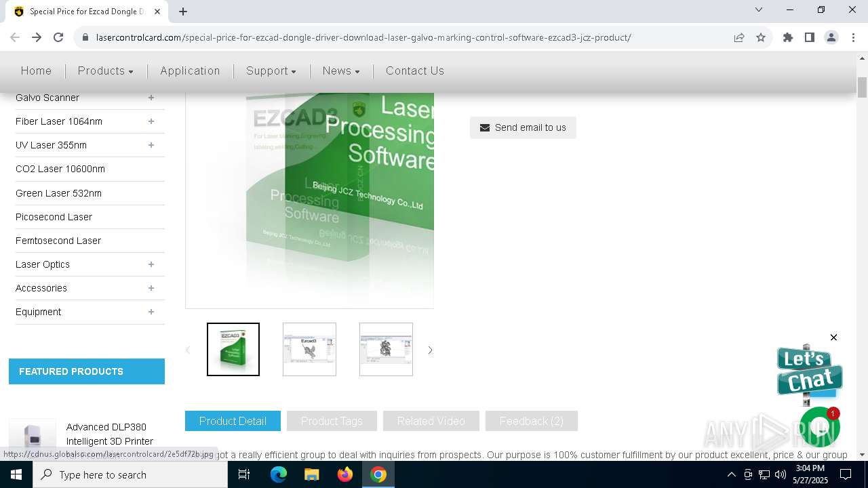
Task: Expand Laser Optics category
Action: point(151,264)
